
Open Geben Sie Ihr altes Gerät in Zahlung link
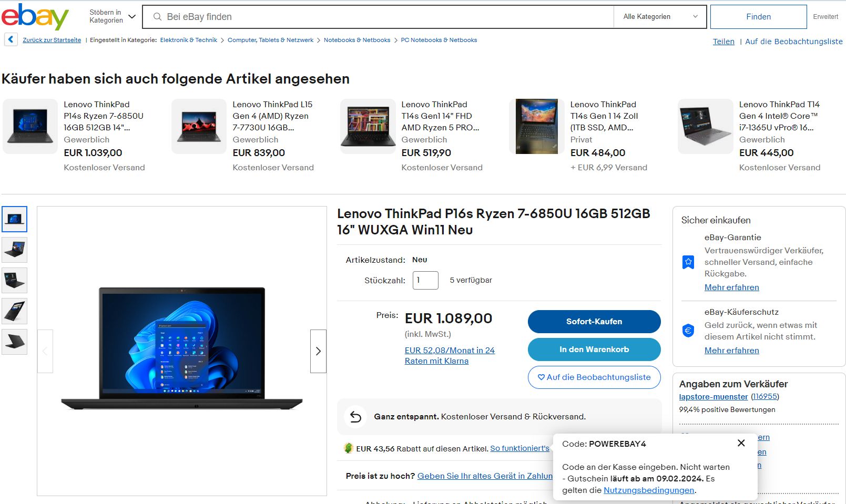(x=485, y=476)
